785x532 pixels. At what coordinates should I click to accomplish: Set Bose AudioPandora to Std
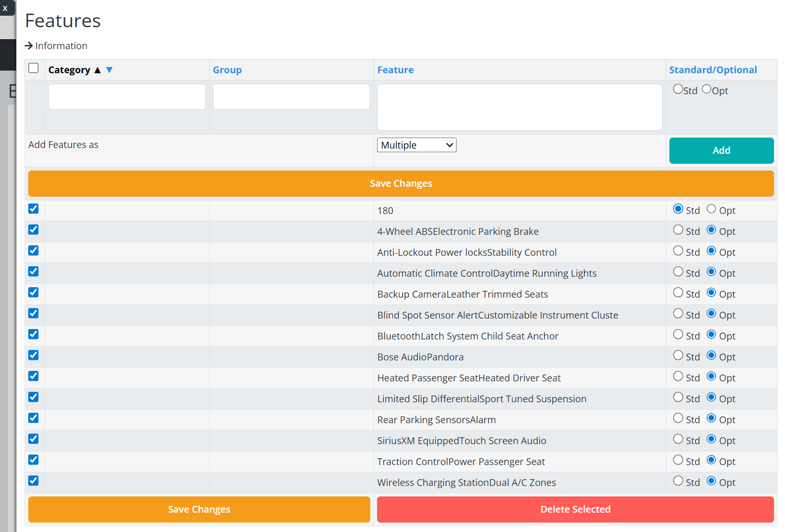[678, 356]
